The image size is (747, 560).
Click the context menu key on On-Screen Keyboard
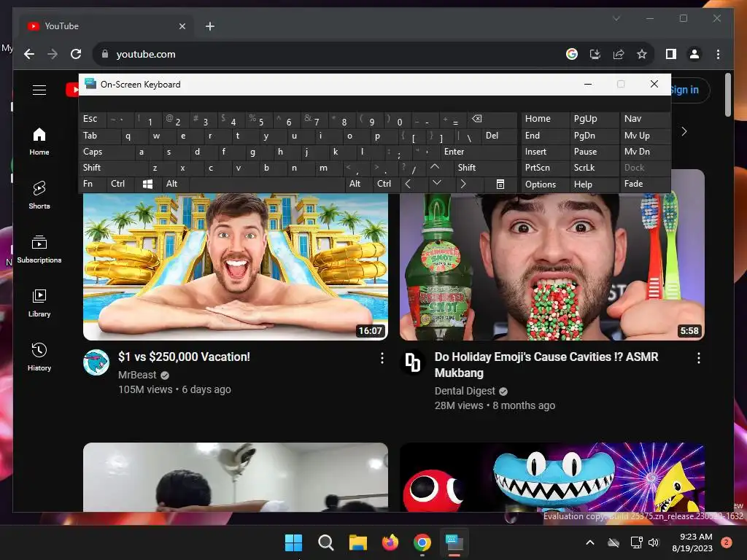pyautogui.click(x=500, y=184)
